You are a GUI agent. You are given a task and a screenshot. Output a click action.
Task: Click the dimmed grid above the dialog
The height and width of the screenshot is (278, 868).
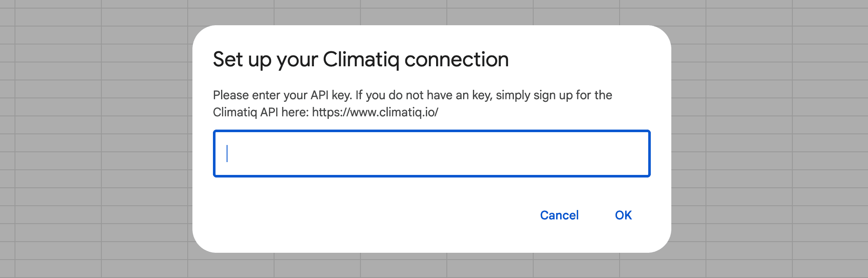pyautogui.click(x=432, y=12)
